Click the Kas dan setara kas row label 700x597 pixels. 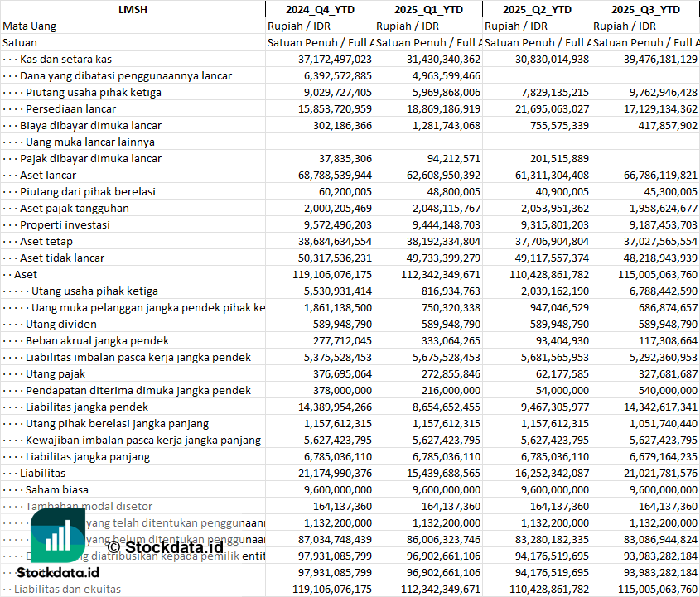click(65, 59)
